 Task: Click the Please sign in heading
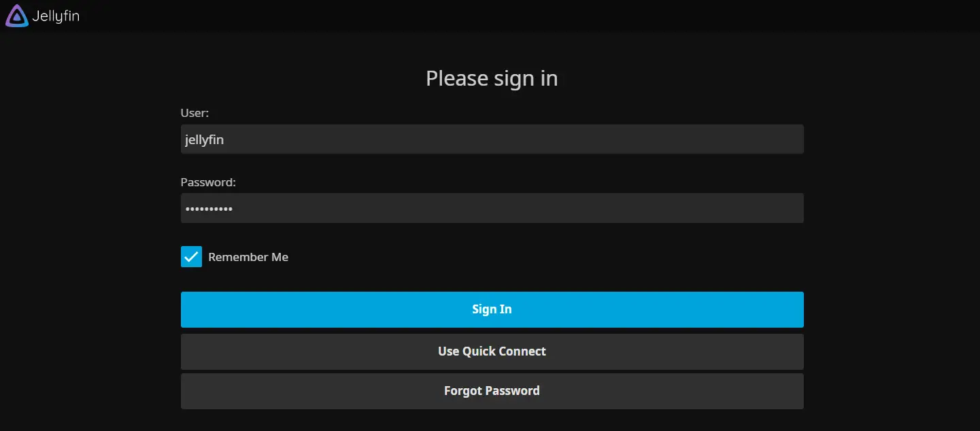coord(492,78)
